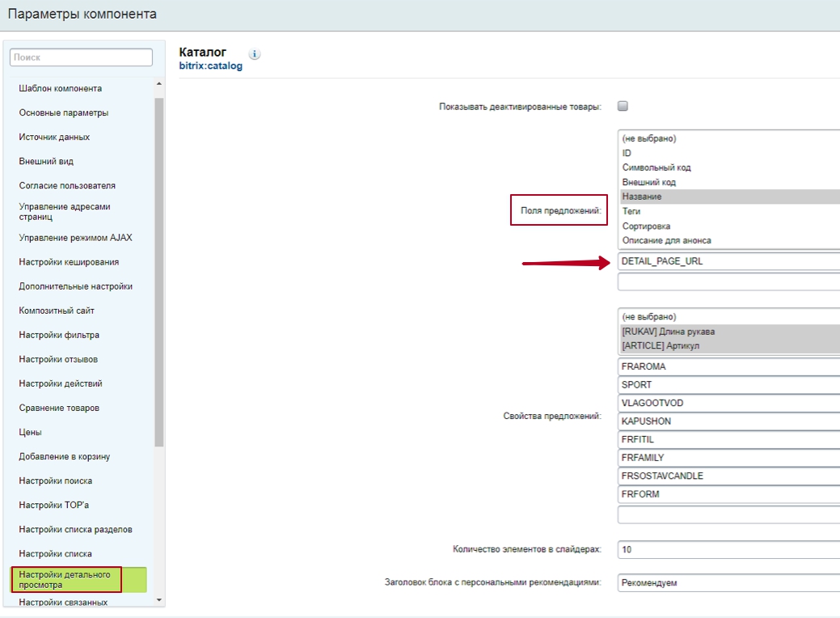The image size is (840, 618).
Task: Click the KAPUSHON property input field
Action: coord(728,421)
